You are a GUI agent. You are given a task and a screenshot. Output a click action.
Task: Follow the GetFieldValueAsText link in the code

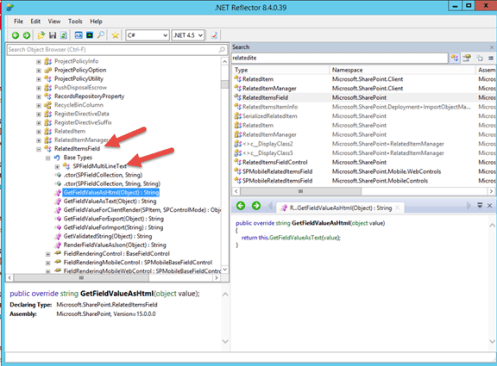pyautogui.click(x=295, y=238)
